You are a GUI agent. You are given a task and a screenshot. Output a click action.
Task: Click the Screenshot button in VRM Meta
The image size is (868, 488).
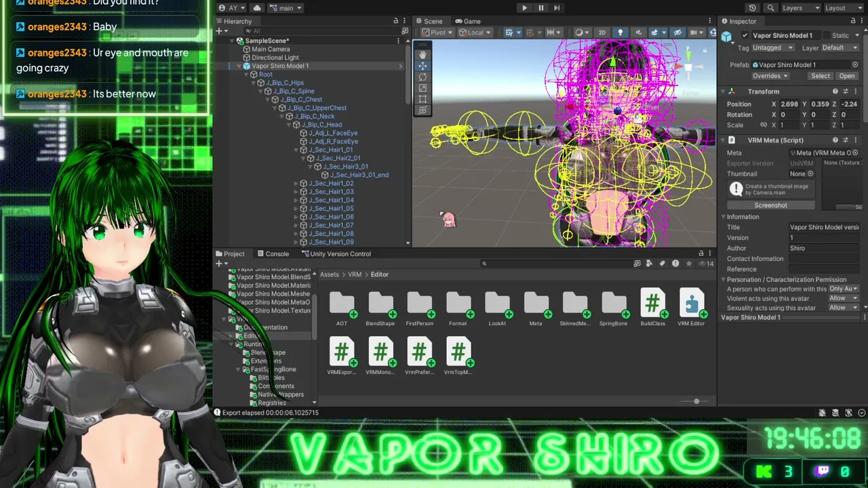click(771, 205)
